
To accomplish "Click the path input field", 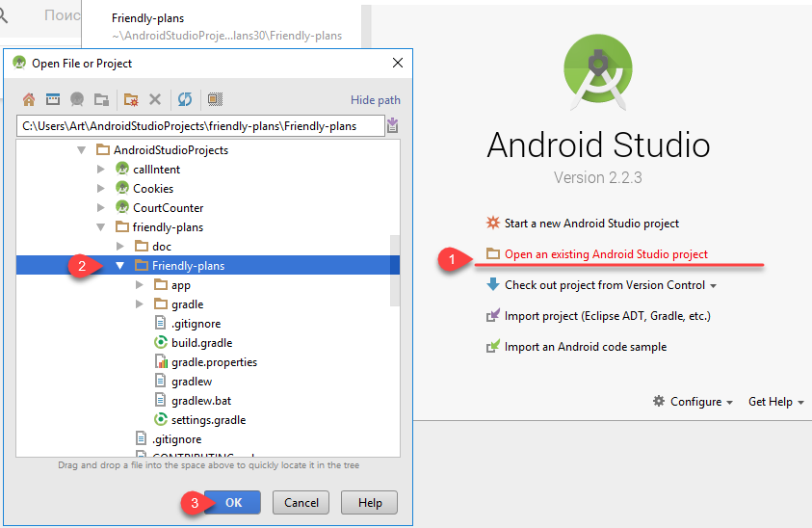I will click(x=200, y=126).
